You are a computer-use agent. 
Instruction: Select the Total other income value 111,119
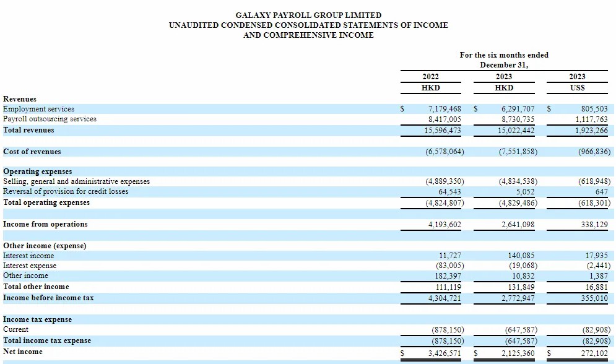coord(448,287)
